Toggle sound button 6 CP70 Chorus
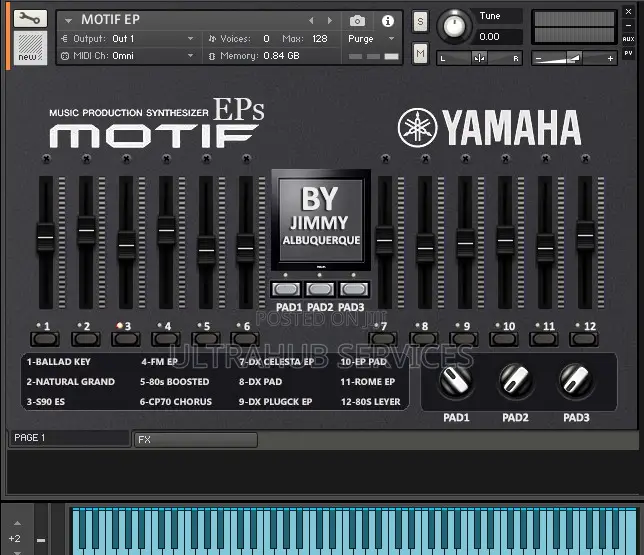Image resolution: width=644 pixels, height=555 pixels. coord(245,339)
